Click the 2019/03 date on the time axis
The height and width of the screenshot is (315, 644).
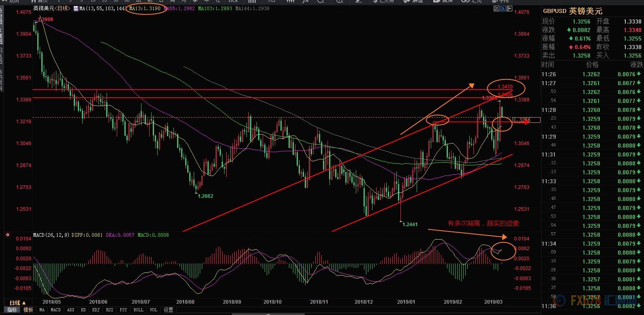pos(493,302)
